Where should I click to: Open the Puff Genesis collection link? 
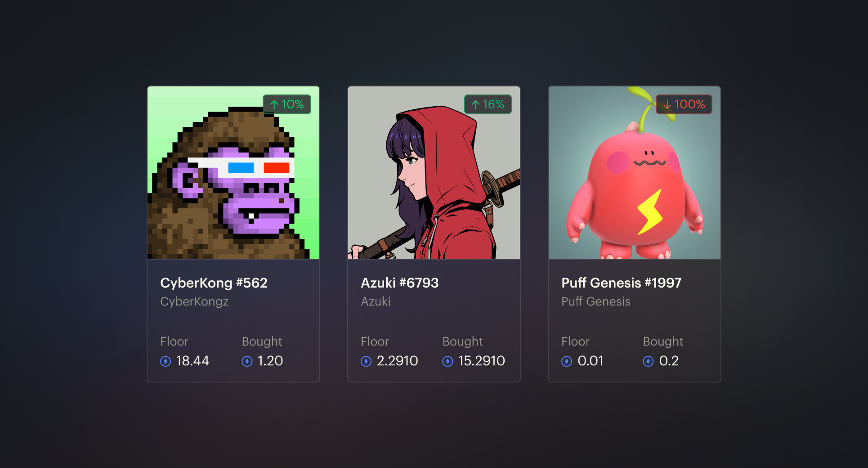pyautogui.click(x=595, y=301)
